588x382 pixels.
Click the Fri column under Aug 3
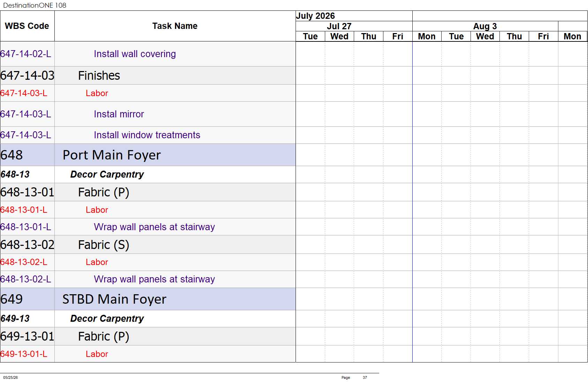[543, 37]
